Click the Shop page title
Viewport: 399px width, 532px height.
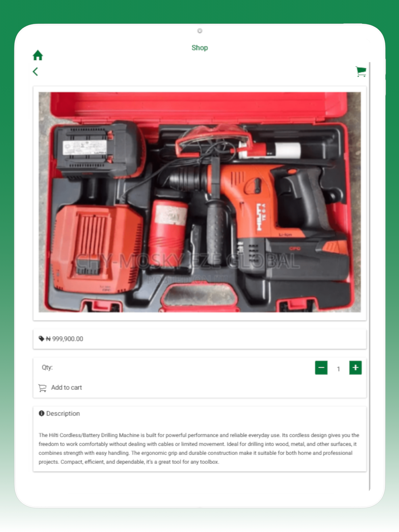(200, 48)
